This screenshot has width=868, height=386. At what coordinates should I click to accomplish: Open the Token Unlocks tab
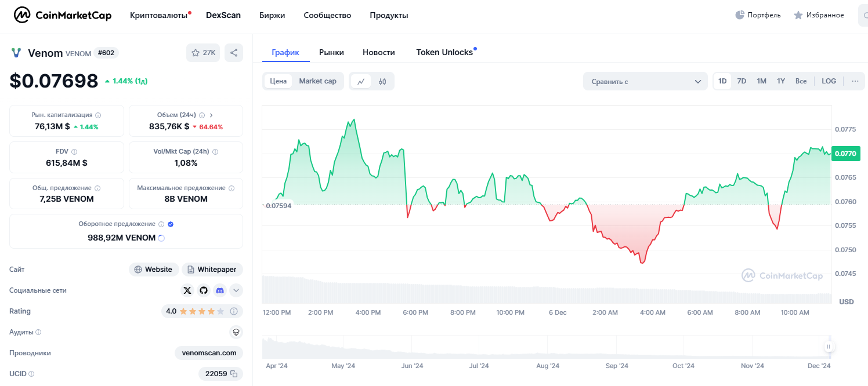point(444,52)
